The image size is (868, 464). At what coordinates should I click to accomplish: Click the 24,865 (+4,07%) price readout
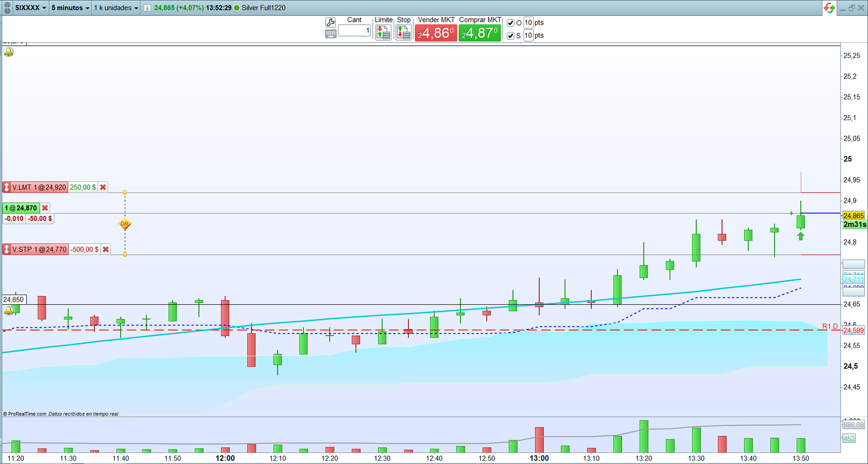(179, 8)
